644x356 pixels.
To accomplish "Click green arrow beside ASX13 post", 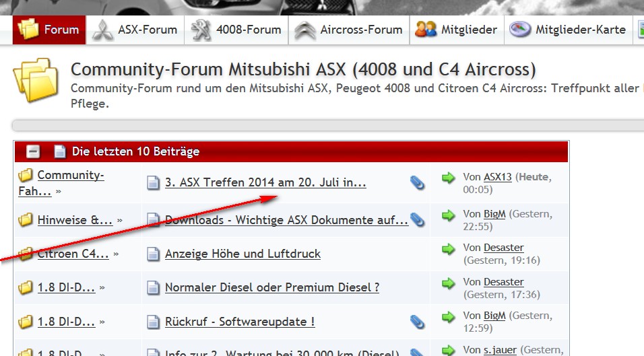I will click(449, 178).
